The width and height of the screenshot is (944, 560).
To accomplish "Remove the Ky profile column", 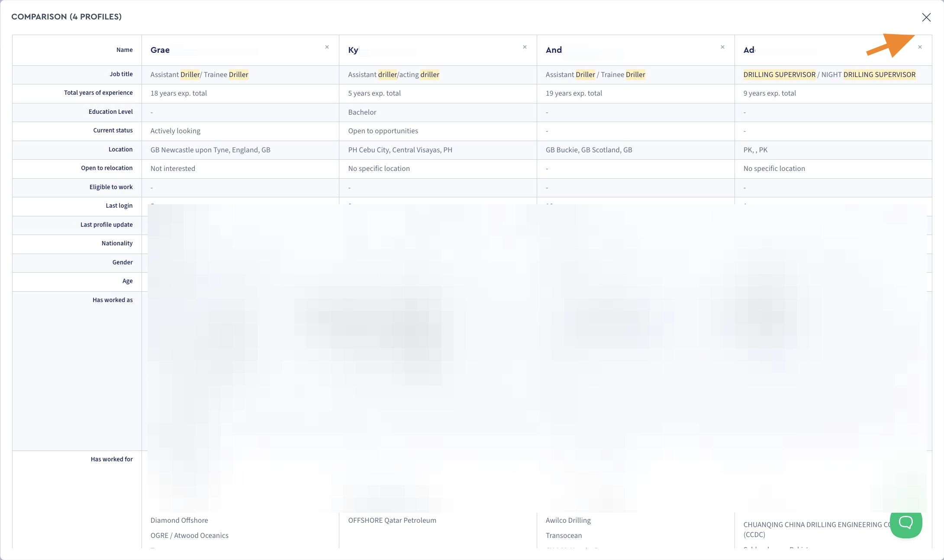I will pos(525,47).
